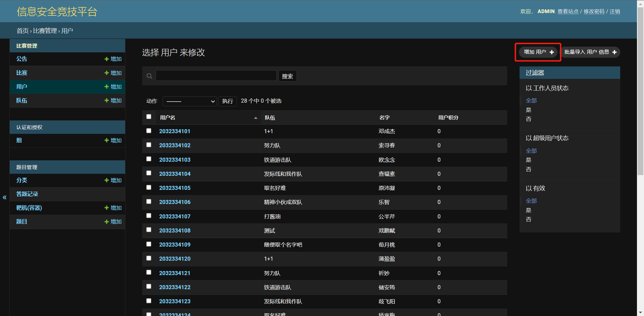The image size is (644, 316).
Task: Click the 注销 logout link
Action: coord(615,11)
